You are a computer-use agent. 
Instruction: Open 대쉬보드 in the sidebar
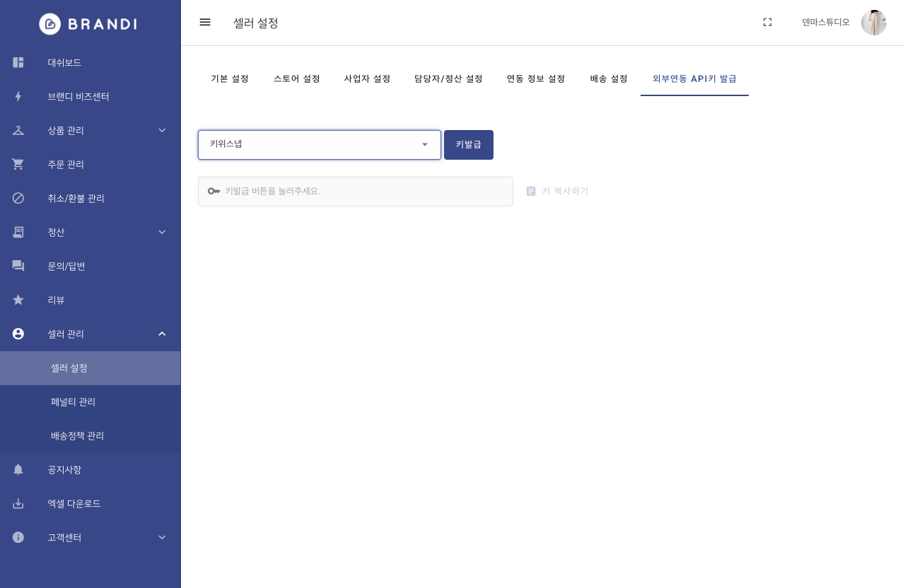[x=90, y=62]
